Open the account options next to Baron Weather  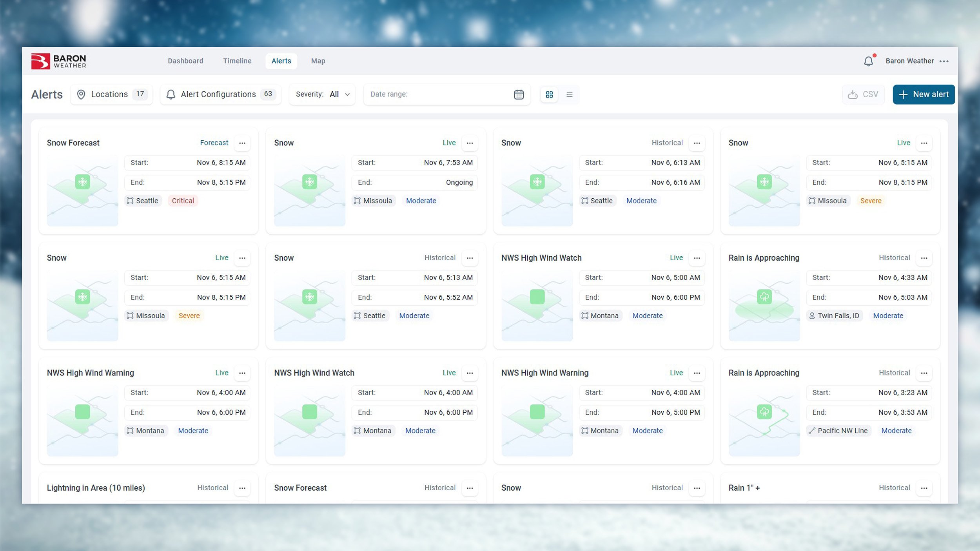[945, 61]
